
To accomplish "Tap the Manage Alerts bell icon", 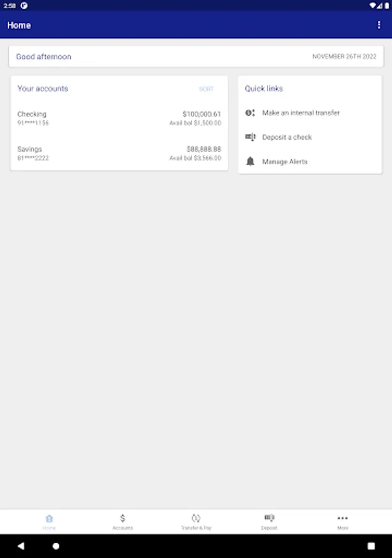I will tap(250, 161).
